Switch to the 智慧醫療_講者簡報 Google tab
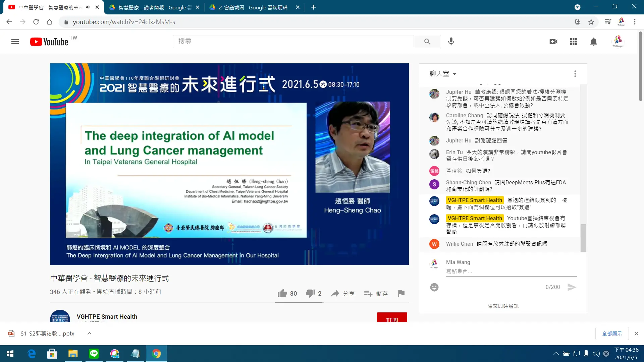This screenshot has height=362, width=644. point(154,7)
